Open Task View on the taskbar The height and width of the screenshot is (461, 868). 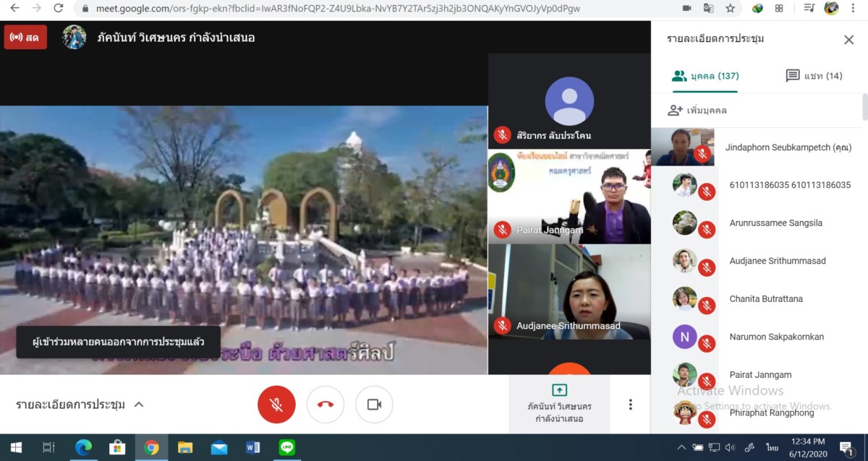tap(49, 447)
